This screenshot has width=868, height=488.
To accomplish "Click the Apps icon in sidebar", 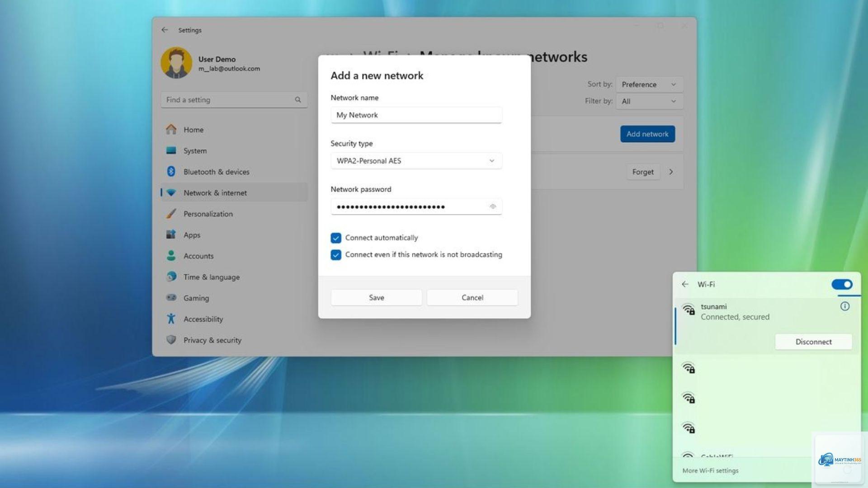I will click(x=171, y=235).
